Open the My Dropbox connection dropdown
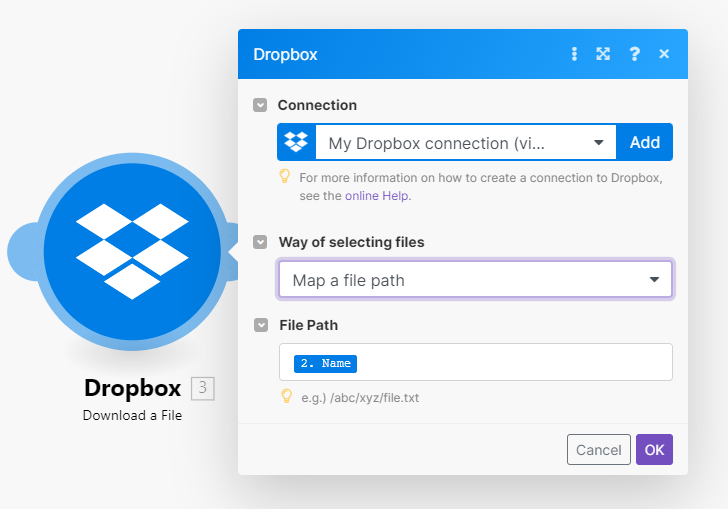 466,143
